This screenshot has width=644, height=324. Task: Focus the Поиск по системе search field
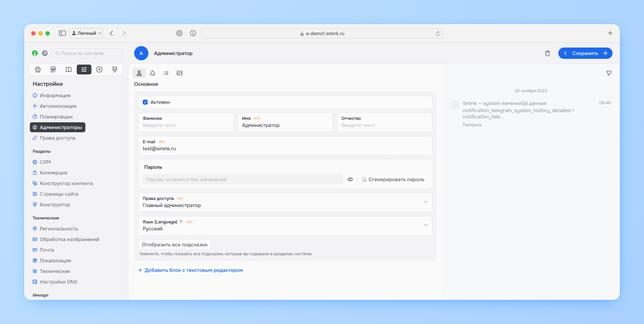tap(87, 53)
